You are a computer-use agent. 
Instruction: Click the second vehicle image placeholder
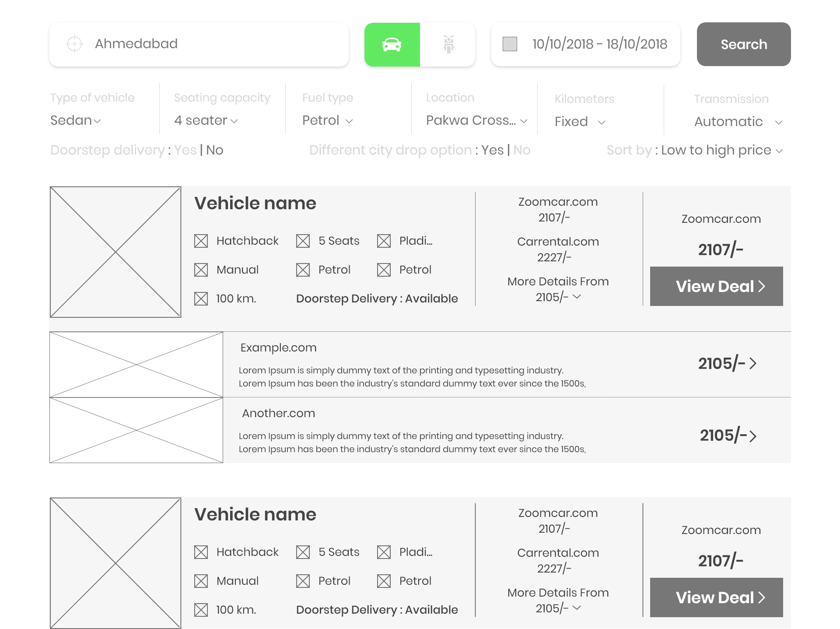115,563
